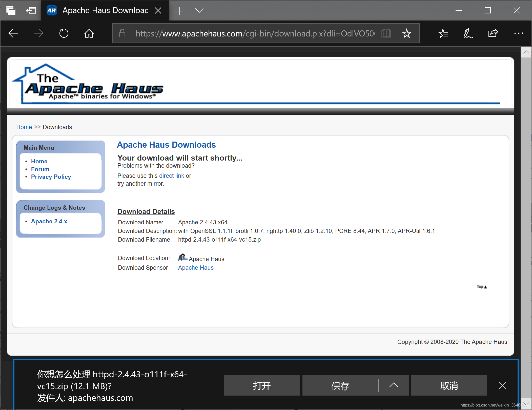Open tabs you've set aside icon

point(11,10)
